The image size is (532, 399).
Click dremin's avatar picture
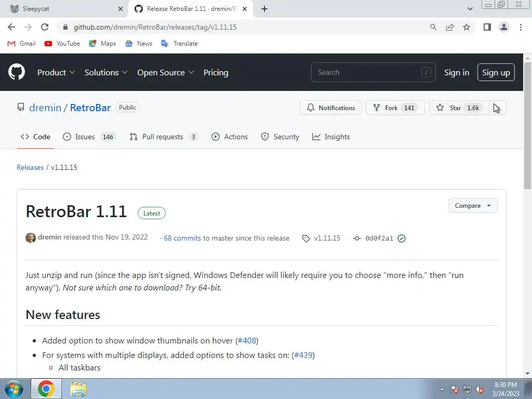31,238
